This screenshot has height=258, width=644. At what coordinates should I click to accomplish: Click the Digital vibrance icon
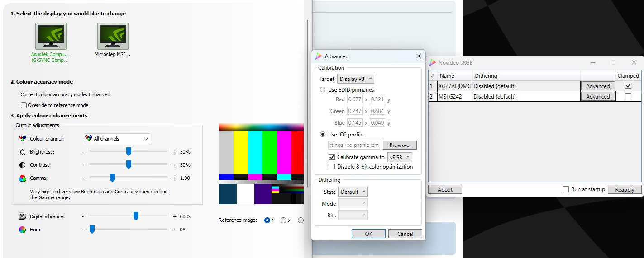[23, 216]
